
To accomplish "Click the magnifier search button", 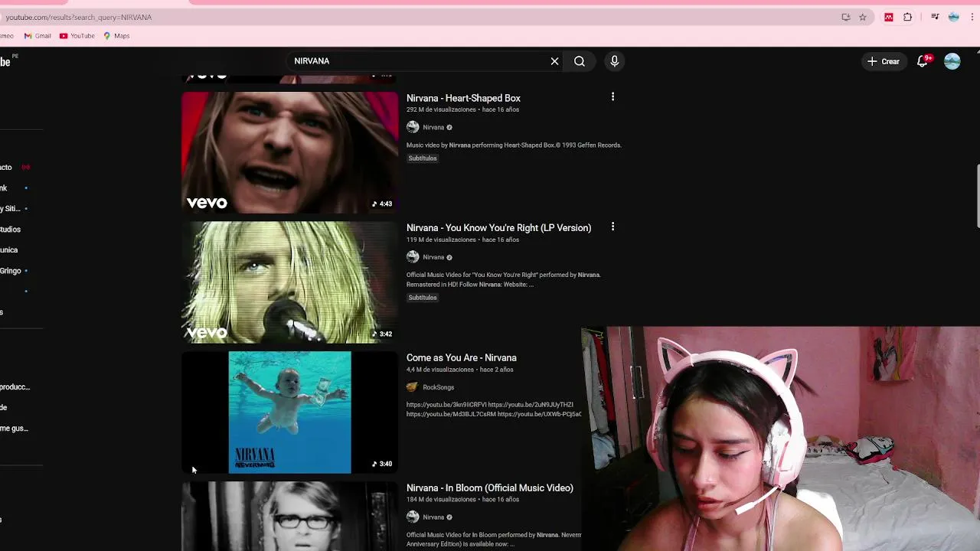I will pos(580,61).
